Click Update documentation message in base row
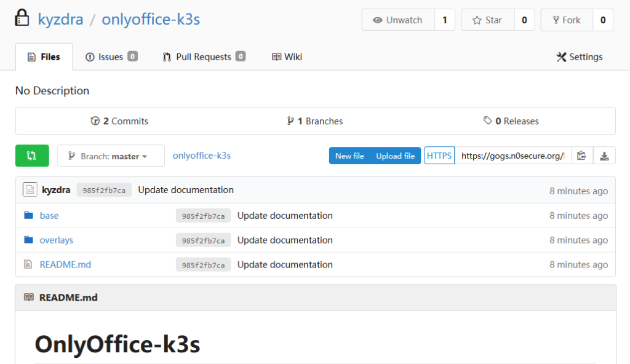Viewport: 630px width, 364px height. click(x=285, y=216)
